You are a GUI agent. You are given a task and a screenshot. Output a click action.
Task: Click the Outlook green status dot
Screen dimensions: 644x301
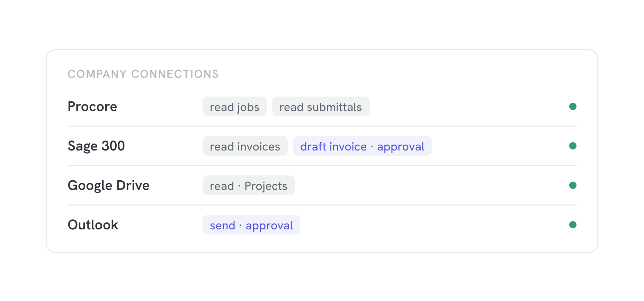[573, 225]
